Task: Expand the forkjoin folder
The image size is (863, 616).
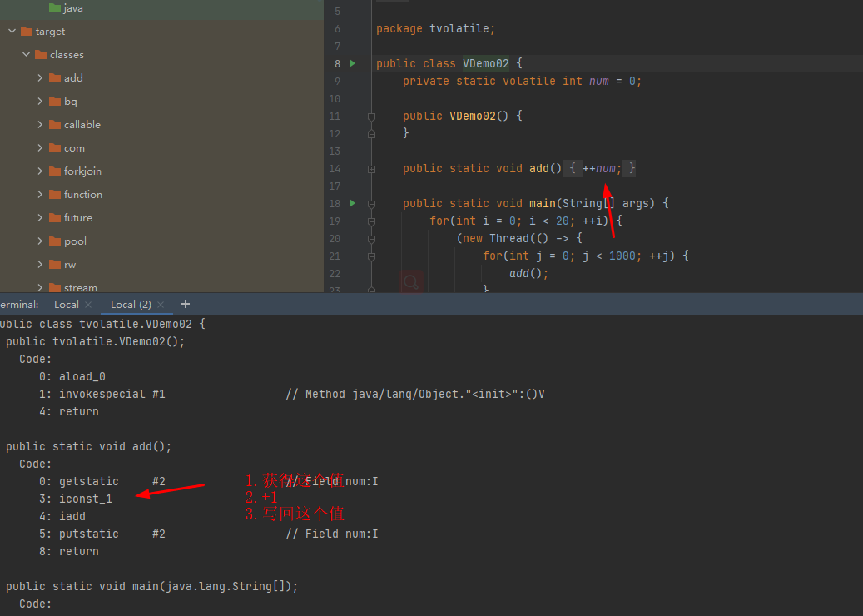Action: point(40,171)
